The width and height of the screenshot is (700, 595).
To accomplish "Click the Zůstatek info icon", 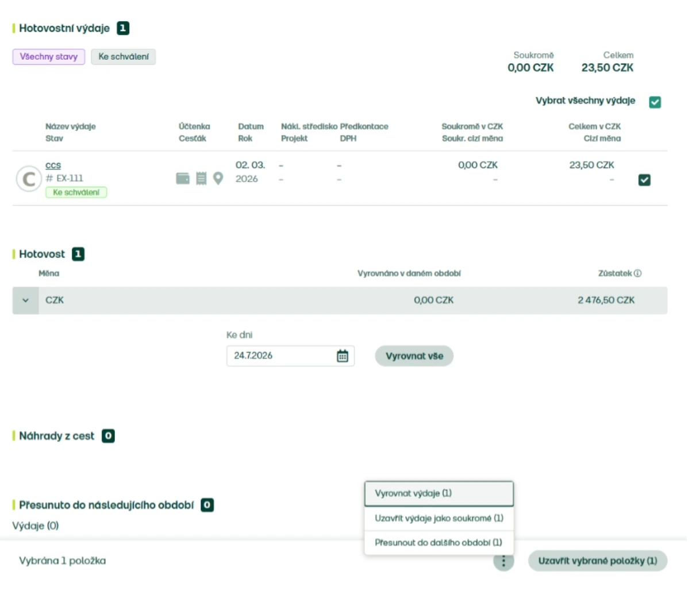I will coord(638,273).
